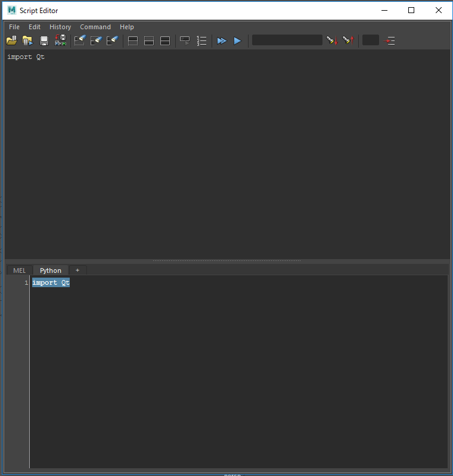The height and width of the screenshot is (476, 453).
Task: Switch to the MEL tab
Action: click(19, 270)
